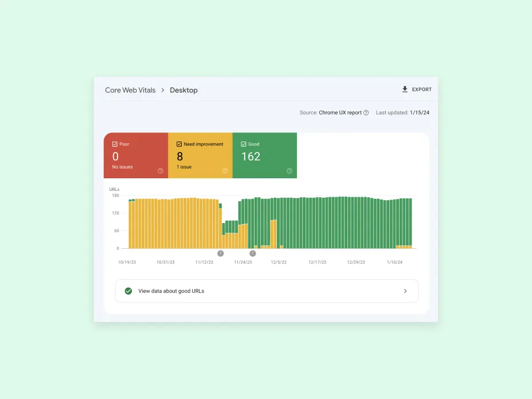Open the help icon beside Chrome UX report
This screenshot has width=532, height=399.
pyautogui.click(x=366, y=112)
